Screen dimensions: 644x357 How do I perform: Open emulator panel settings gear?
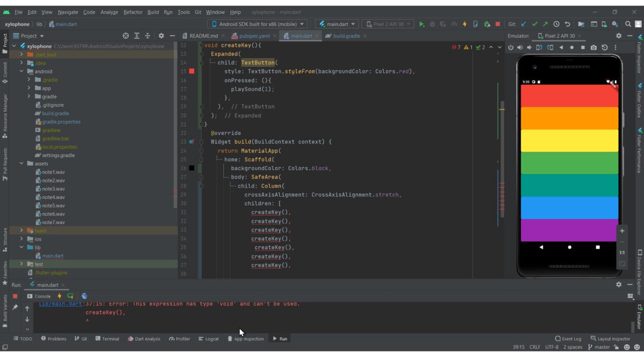coord(618,36)
